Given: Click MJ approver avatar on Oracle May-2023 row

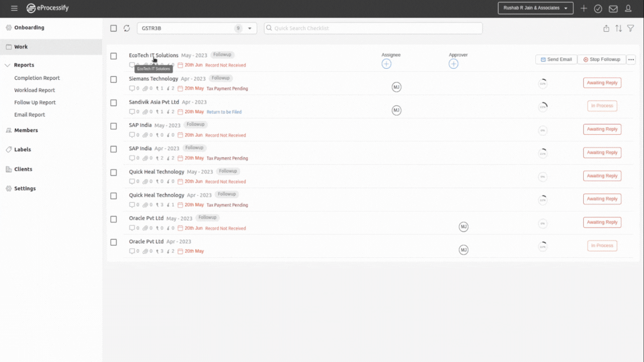Looking at the screenshot, I should (463, 227).
